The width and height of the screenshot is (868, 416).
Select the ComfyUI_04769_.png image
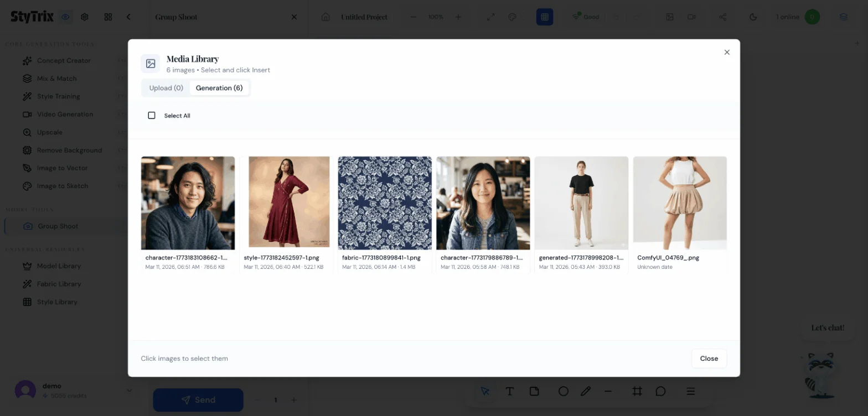[x=680, y=203]
